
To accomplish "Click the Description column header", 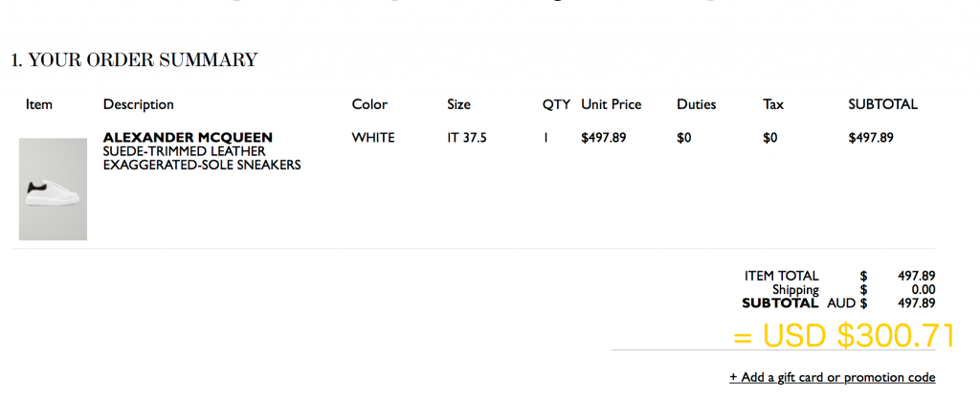I will (x=138, y=104).
